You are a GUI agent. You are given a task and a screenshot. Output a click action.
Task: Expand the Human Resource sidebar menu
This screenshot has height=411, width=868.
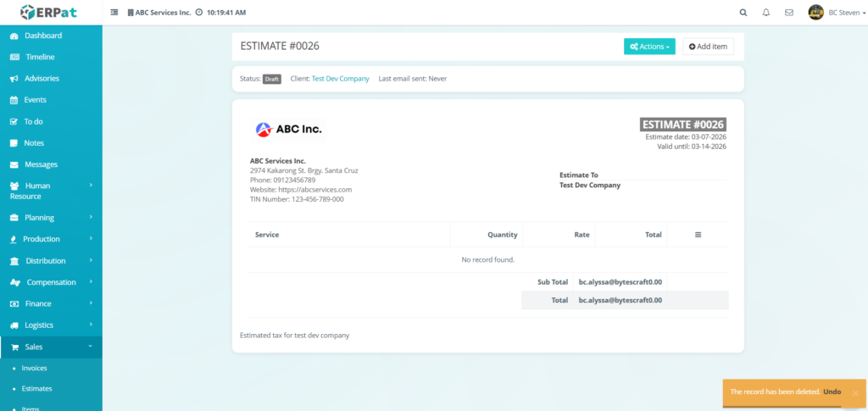pos(51,191)
